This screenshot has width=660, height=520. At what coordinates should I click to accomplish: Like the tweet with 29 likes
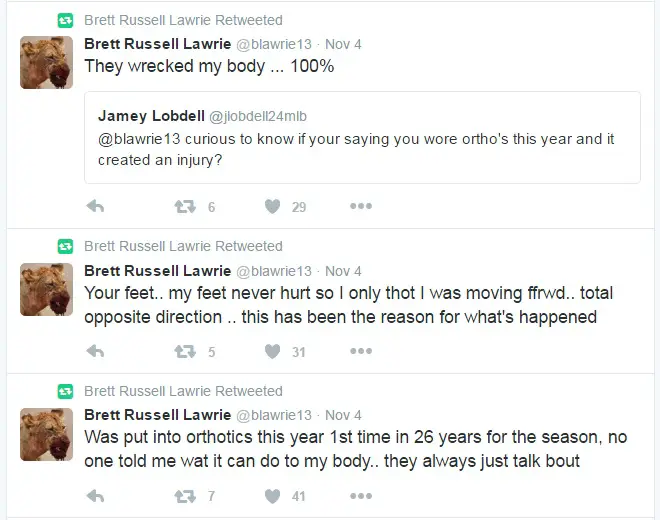(x=272, y=206)
